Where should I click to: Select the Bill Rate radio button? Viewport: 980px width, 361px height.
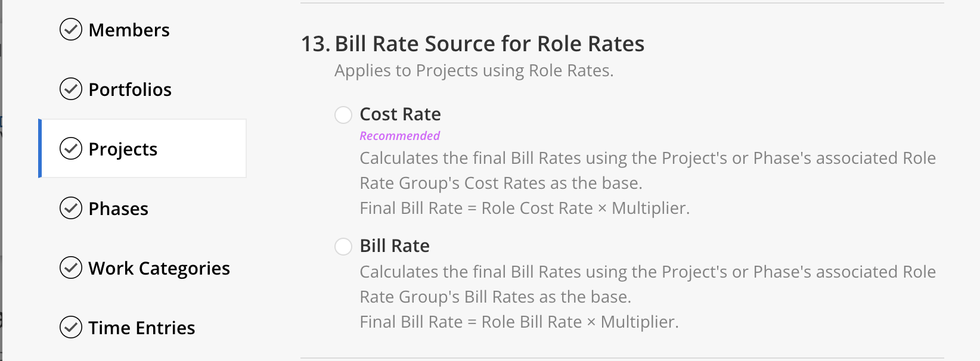343,247
